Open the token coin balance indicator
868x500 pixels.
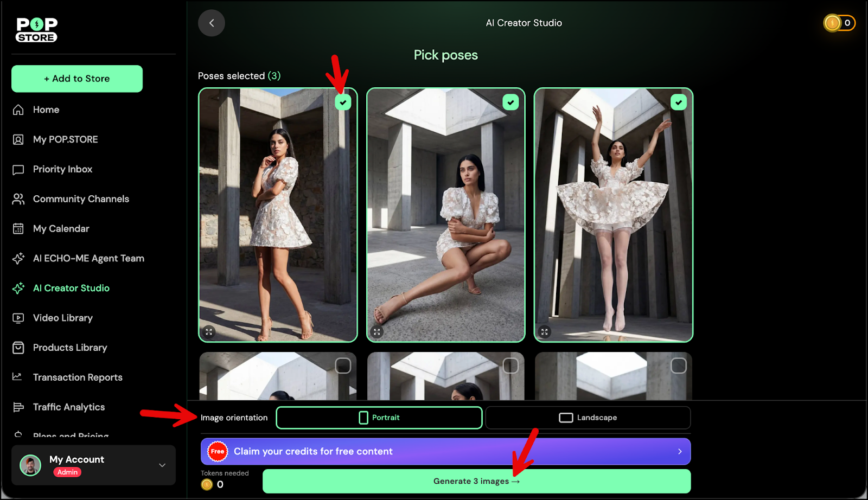click(839, 23)
